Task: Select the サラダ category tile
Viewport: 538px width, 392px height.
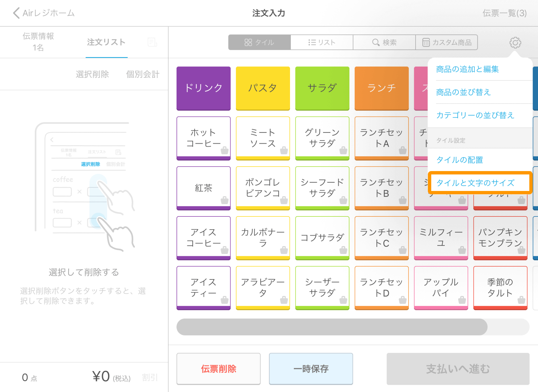Action: 322,88
